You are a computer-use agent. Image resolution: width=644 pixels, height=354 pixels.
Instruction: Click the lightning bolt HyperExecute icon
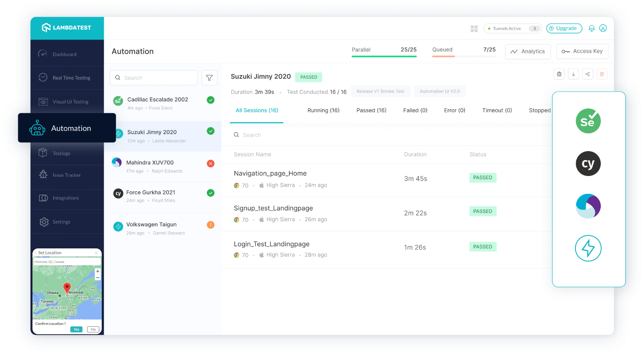click(588, 248)
